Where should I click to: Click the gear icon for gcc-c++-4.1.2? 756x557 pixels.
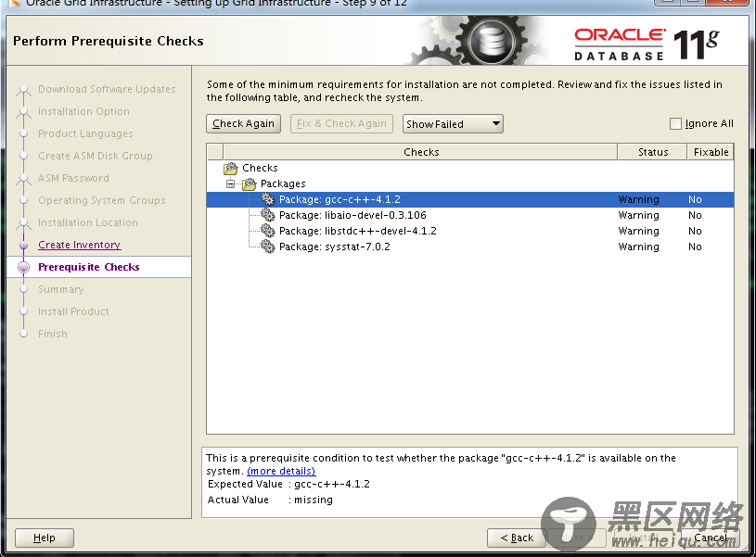tap(267, 199)
